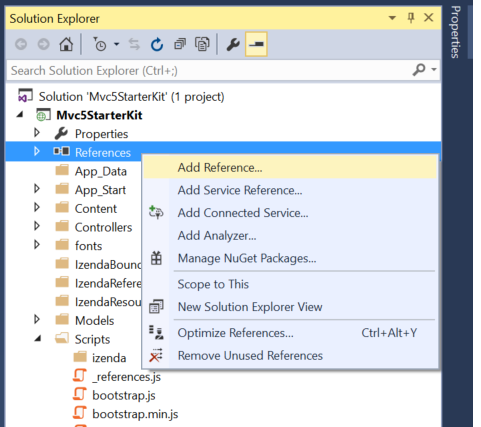Click the Back navigation arrow in toolbar

[x=21, y=44]
